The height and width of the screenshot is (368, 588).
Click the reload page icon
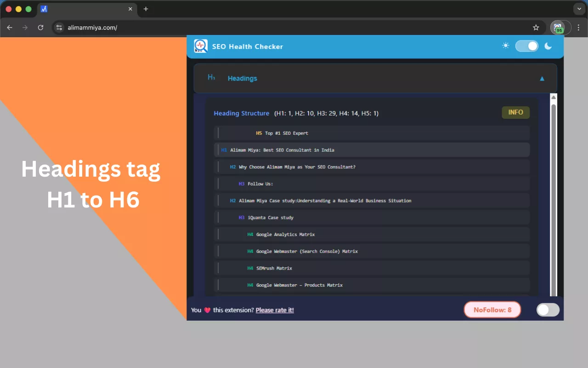[40, 27]
